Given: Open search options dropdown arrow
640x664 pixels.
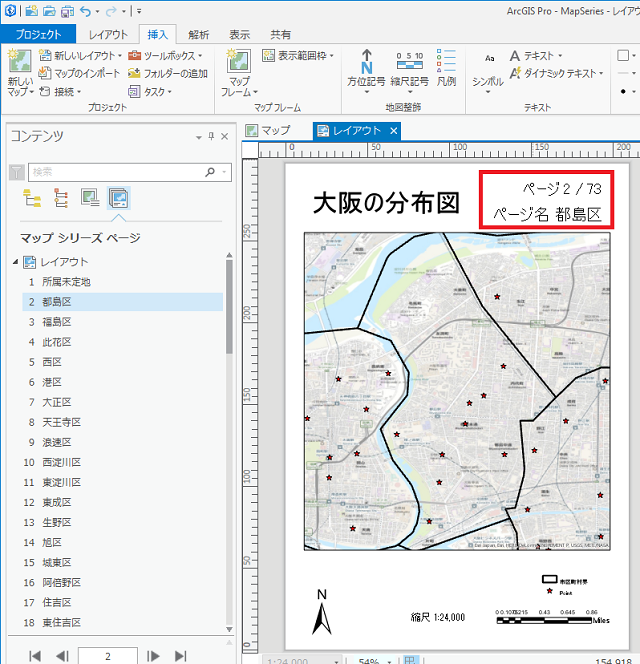Looking at the screenshot, I should click(224, 172).
